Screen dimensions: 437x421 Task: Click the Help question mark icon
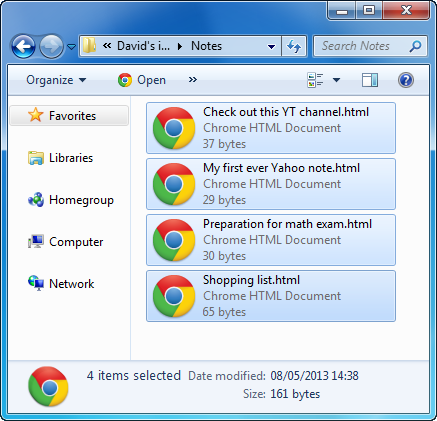[x=406, y=80]
